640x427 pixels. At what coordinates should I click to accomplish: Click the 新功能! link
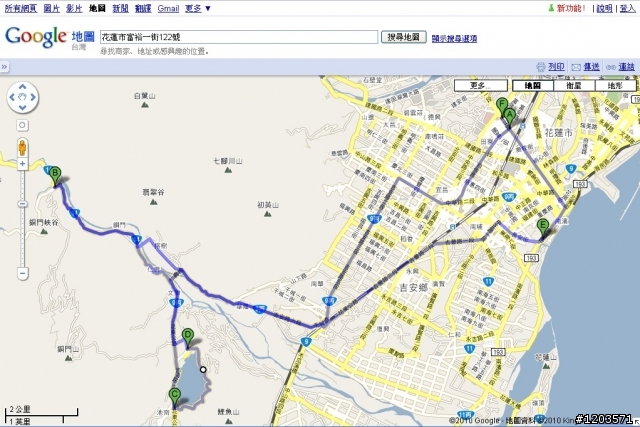(571, 8)
